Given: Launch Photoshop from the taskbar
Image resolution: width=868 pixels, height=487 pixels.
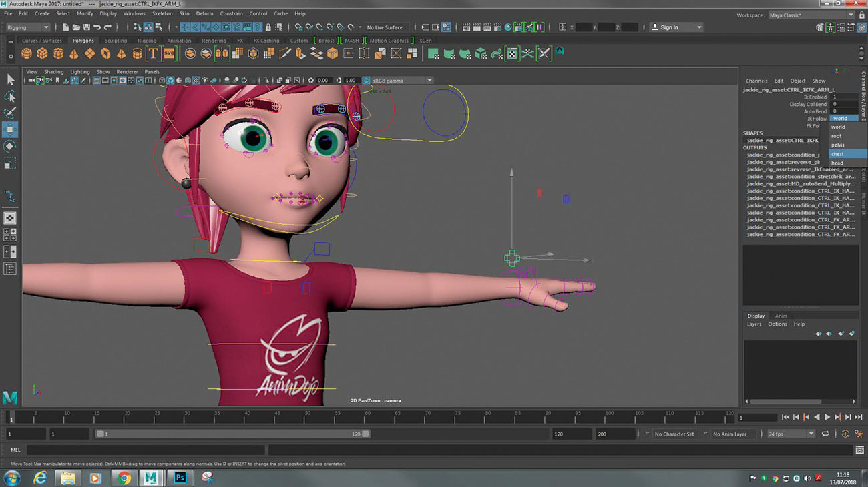Looking at the screenshot, I should (179, 478).
